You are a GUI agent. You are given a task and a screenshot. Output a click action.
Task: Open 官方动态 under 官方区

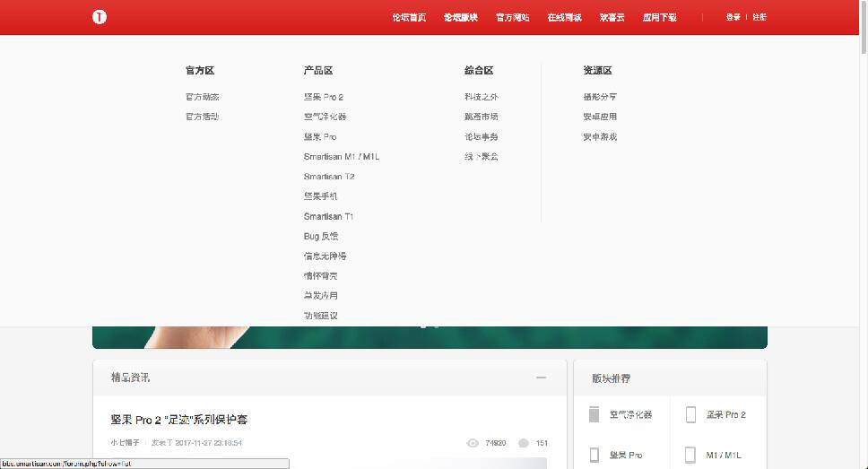tap(203, 97)
